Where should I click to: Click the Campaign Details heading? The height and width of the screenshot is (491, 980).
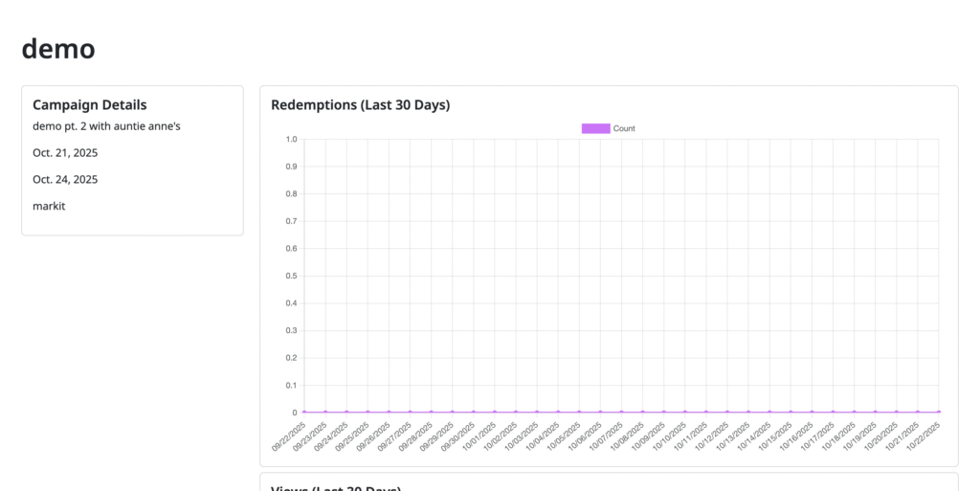[x=89, y=105]
